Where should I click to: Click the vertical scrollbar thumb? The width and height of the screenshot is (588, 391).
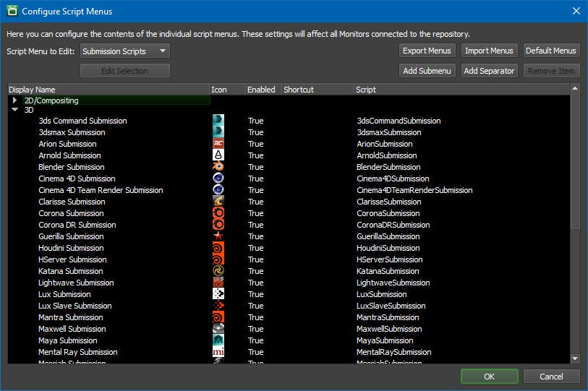[575, 161]
